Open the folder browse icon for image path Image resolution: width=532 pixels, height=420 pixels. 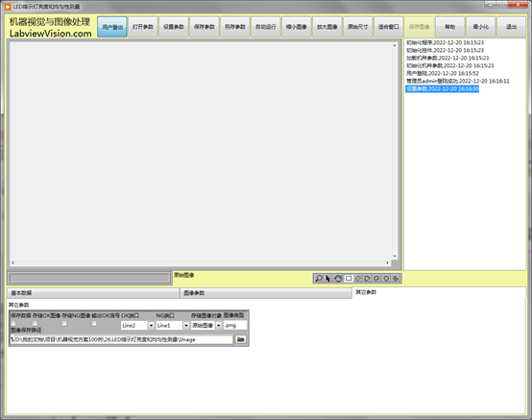pyautogui.click(x=241, y=339)
